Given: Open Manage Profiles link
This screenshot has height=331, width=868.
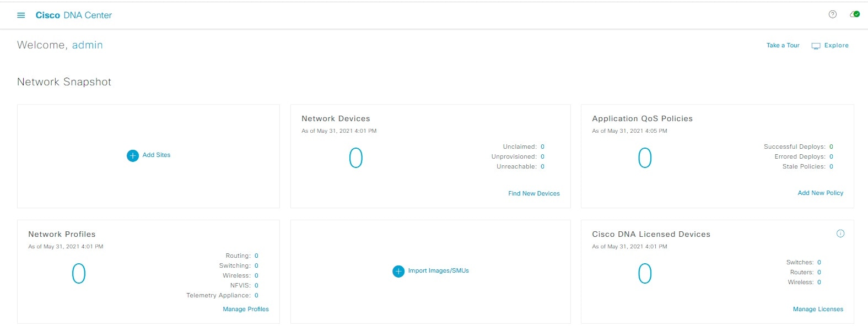Looking at the screenshot, I should click(246, 310).
